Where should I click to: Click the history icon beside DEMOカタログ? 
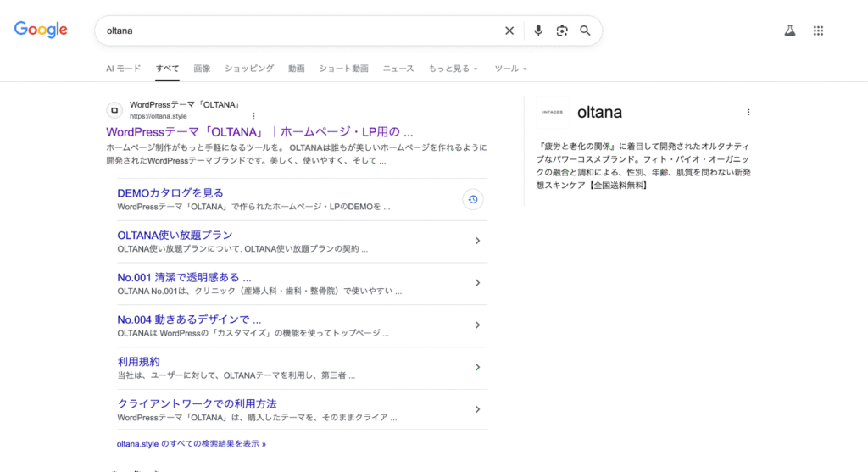click(473, 199)
